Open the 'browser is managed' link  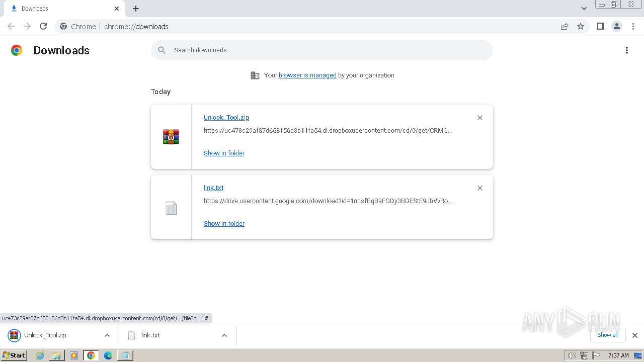tap(307, 75)
